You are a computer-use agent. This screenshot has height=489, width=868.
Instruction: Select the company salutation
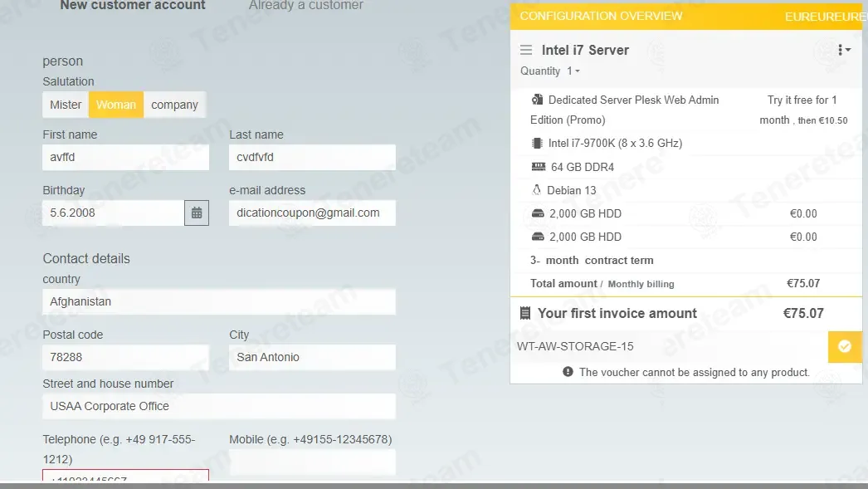click(x=174, y=105)
